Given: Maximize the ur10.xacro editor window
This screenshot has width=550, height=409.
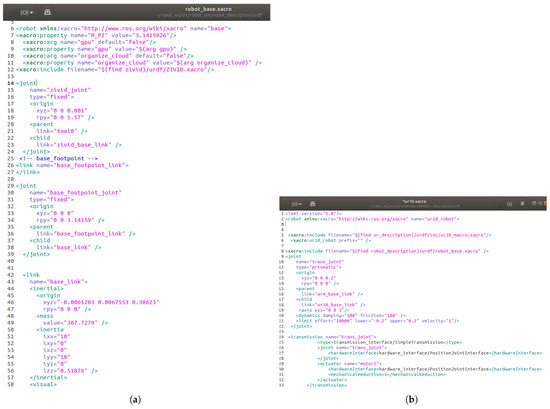Looking at the screenshot, I should pos(539,203).
